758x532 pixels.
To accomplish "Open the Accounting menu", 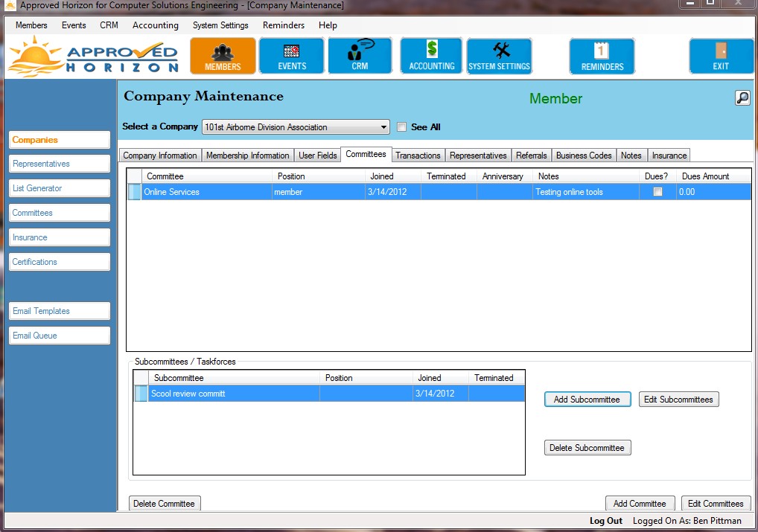I will 155,25.
